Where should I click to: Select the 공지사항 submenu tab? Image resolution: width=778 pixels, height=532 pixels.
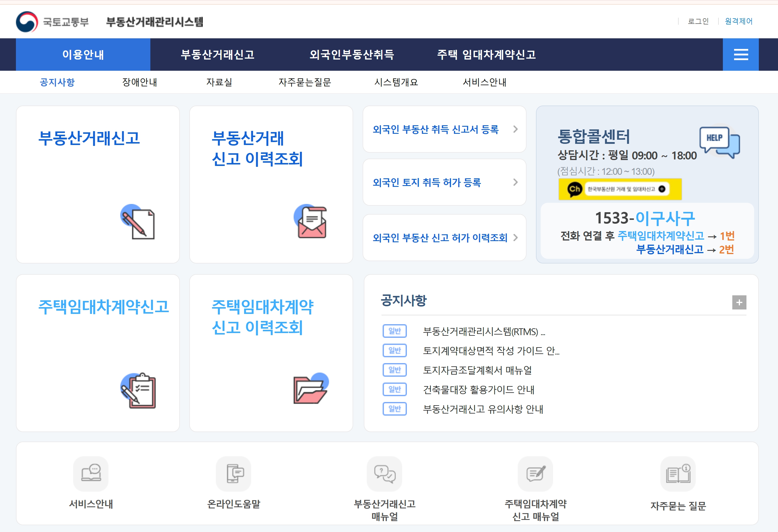click(57, 82)
